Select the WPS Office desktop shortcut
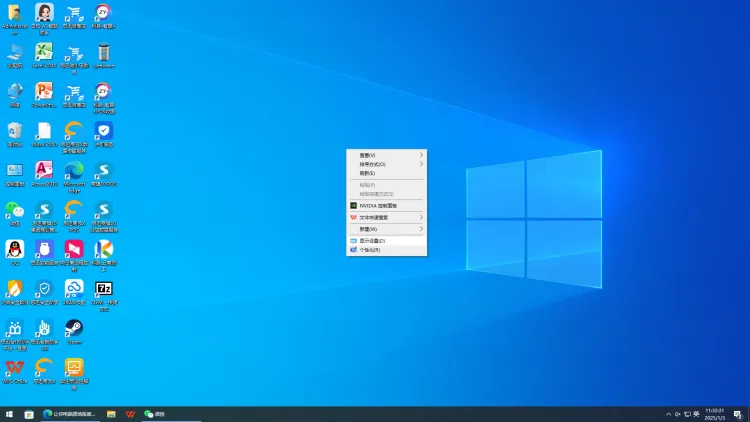This screenshot has height=422, width=750. point(15,371)
